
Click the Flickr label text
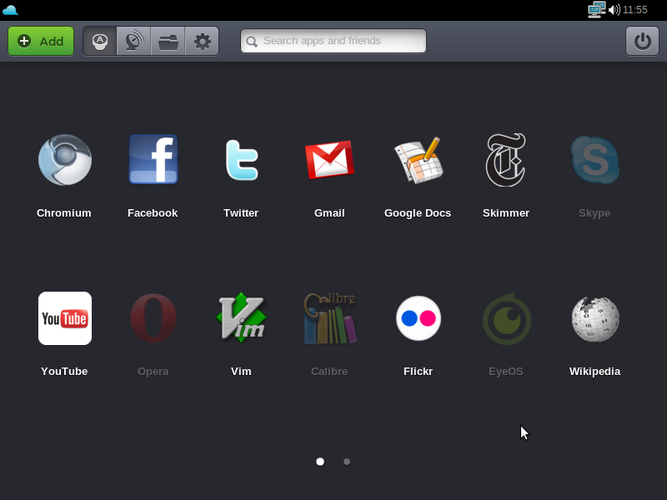418,371
